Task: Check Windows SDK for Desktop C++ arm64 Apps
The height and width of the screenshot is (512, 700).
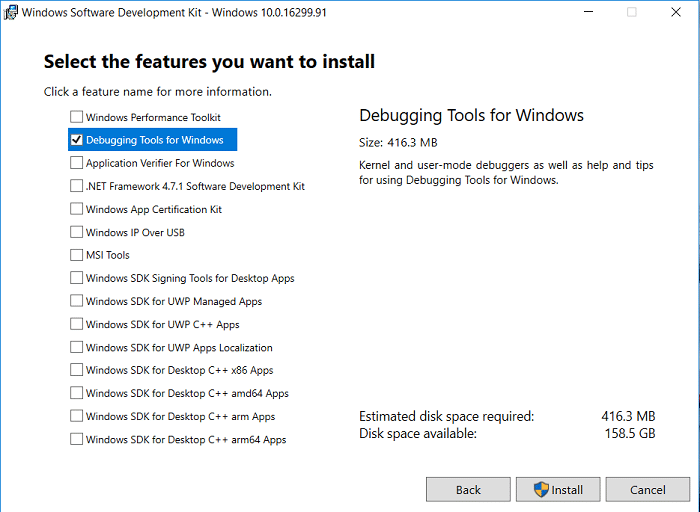Action: coord(77,439)
